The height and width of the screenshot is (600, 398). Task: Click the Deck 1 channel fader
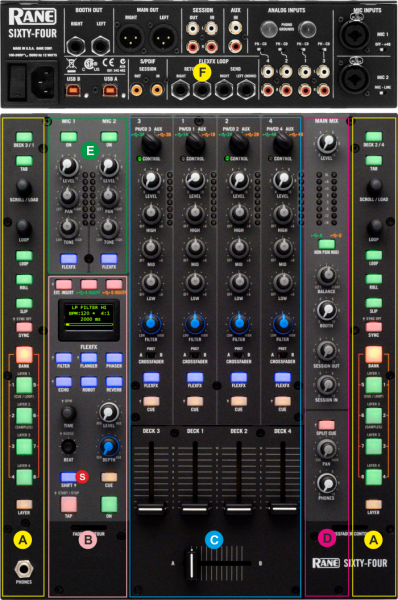tap(195, 509)
